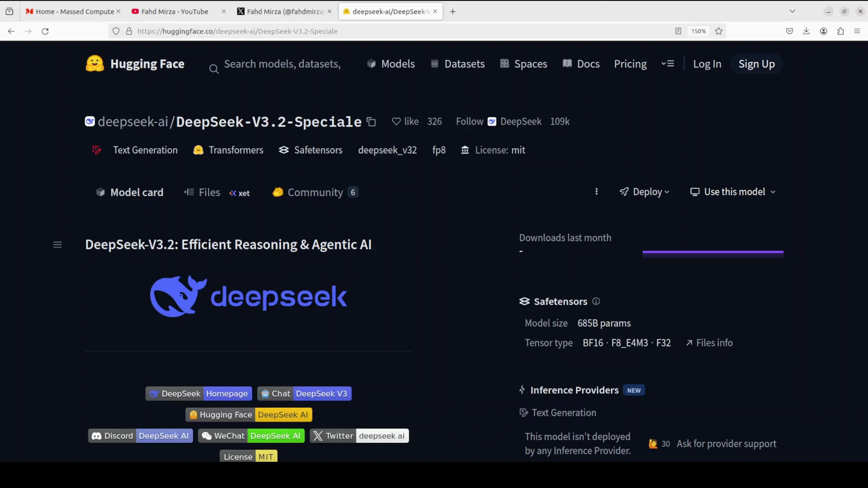Screen dimensions: 868x488
Task: Copy the model name DeepSeek-V3.2-Speciale
Action: tap(371, 122)
